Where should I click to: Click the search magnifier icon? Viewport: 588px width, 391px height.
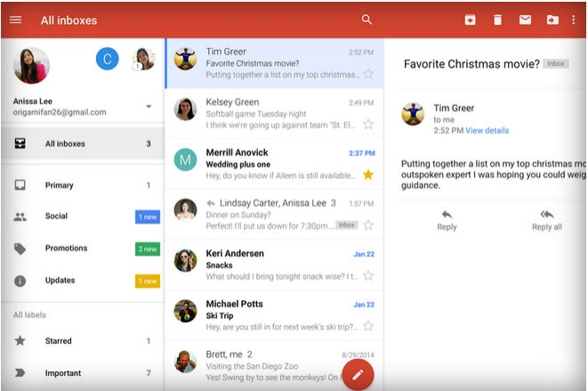click(366, 20)
